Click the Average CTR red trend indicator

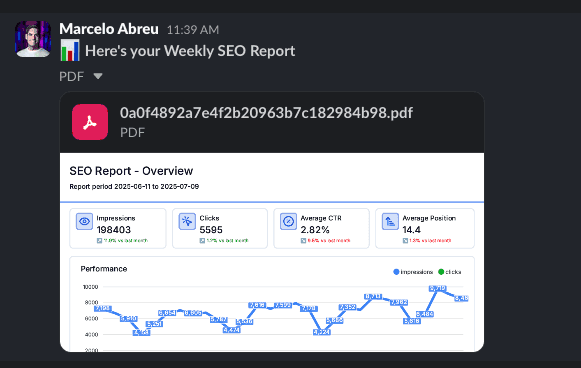(303, 241)
